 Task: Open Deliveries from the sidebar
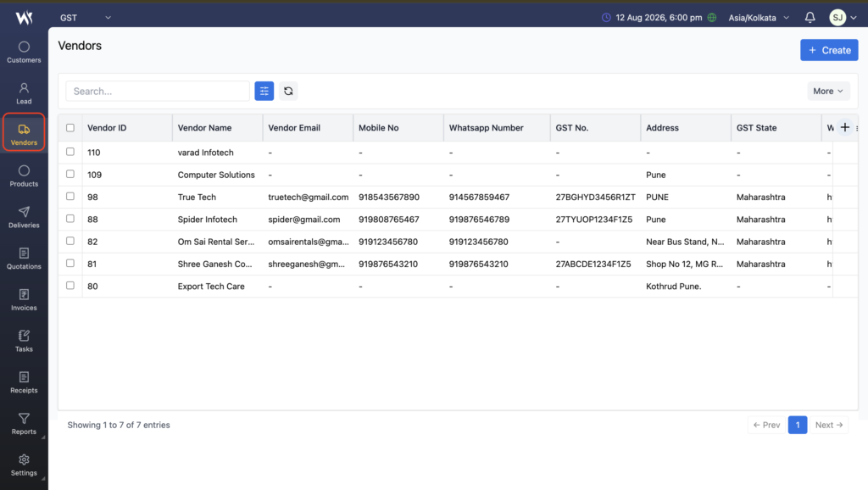(x=24, y=217)
